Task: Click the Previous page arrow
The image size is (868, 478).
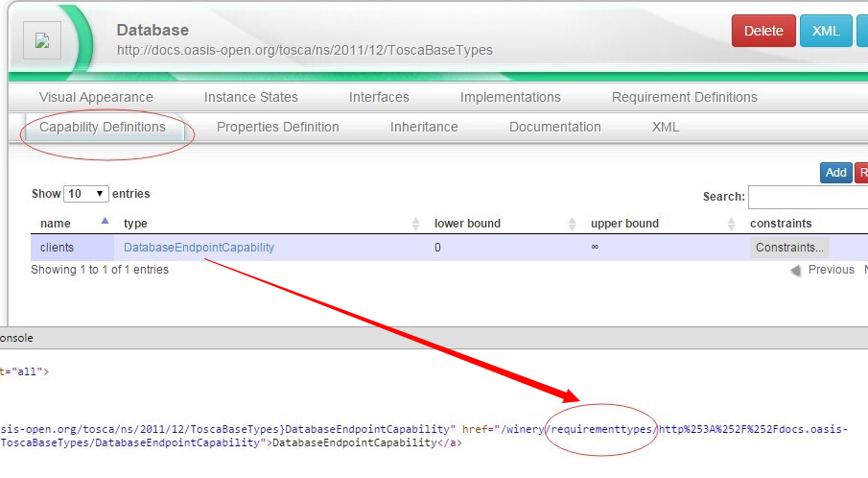Action: 795,271
